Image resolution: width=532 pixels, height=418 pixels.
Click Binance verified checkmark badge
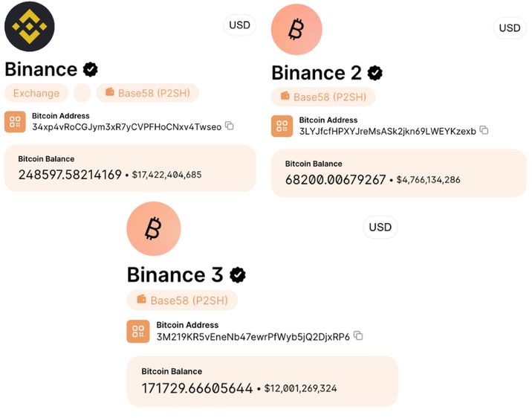91,70
